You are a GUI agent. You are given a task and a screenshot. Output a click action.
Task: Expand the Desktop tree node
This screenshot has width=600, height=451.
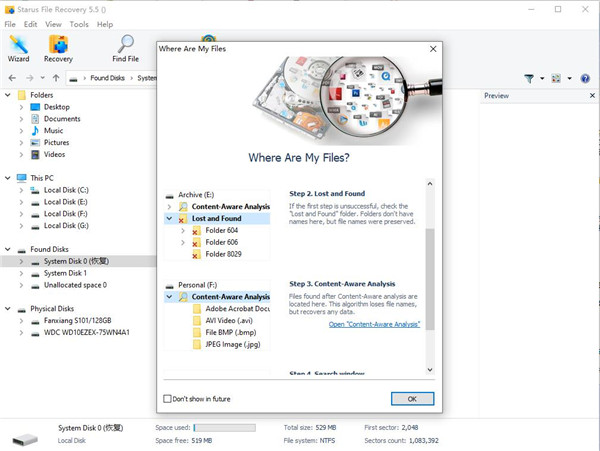coord(21,107)
